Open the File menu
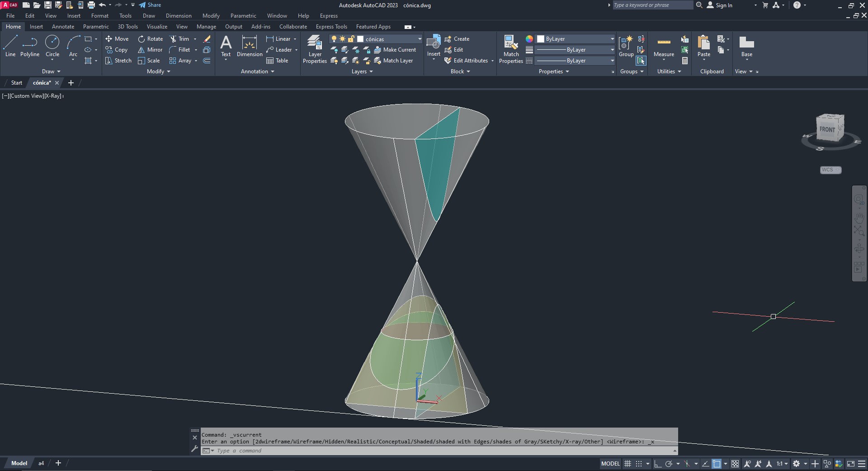Screen dimensions: 868x471 [x=10, y=16]
